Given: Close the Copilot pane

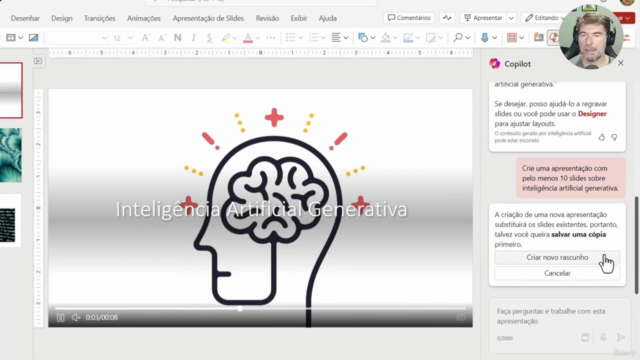Looking at the screenshot, I should 621,63.
